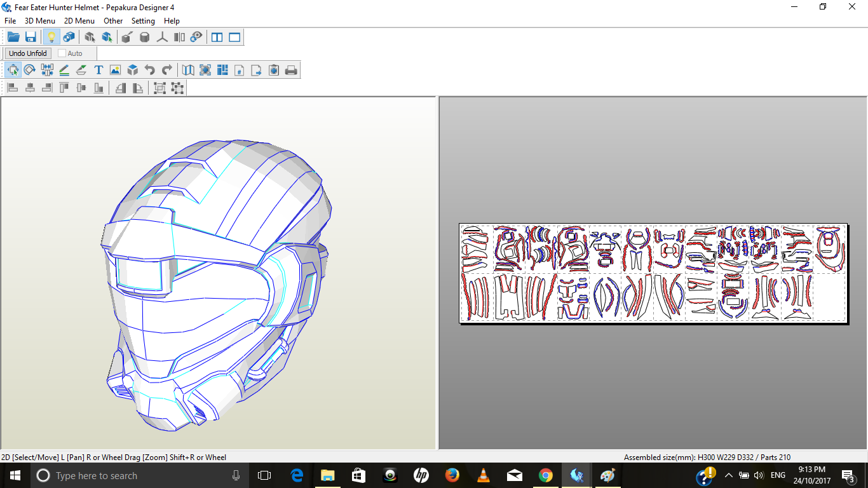Viewport: 868px width, 488px height.
Task: Expand the system tray hidden icons chevron
Action: (x=729, y=475)
